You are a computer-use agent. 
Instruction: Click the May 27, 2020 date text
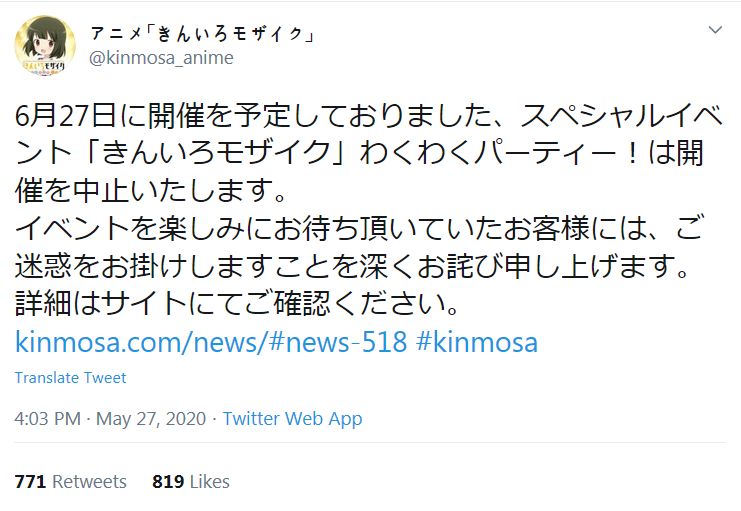tap(150, 419)
